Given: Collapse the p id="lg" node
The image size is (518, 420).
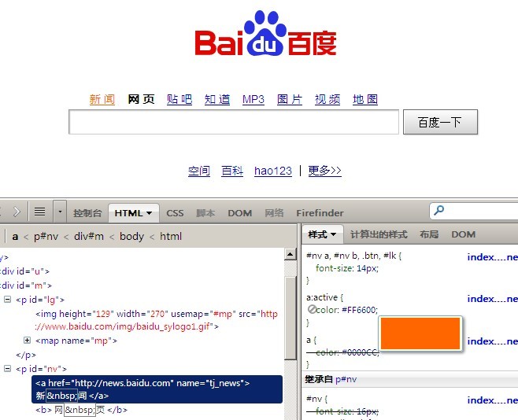Looking at the screenshot, I should point(7,299).
